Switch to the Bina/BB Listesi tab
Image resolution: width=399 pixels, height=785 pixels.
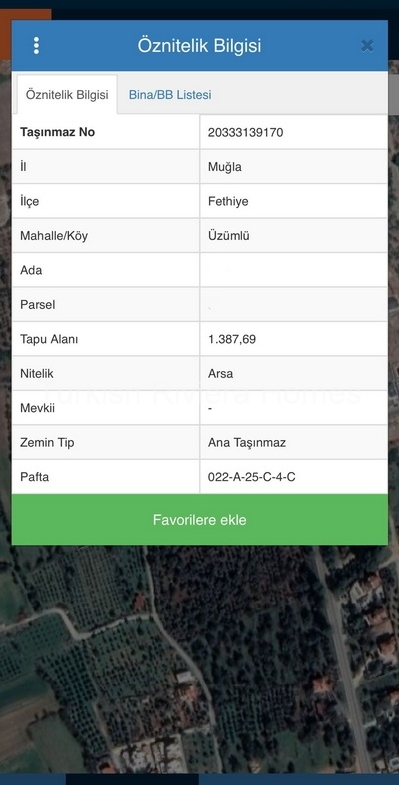coord(170,95)
